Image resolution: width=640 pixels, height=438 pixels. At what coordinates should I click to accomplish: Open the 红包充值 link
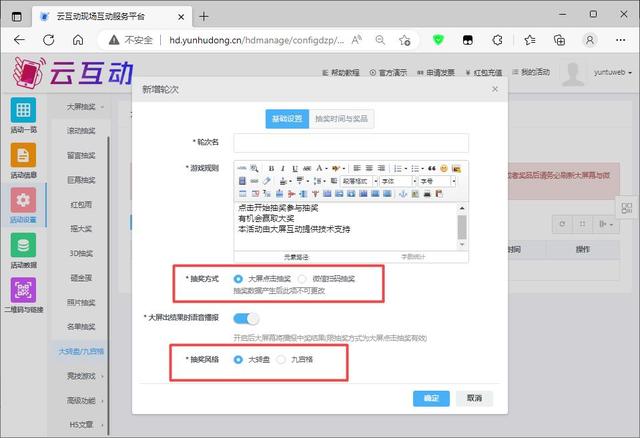click(484, 73)
